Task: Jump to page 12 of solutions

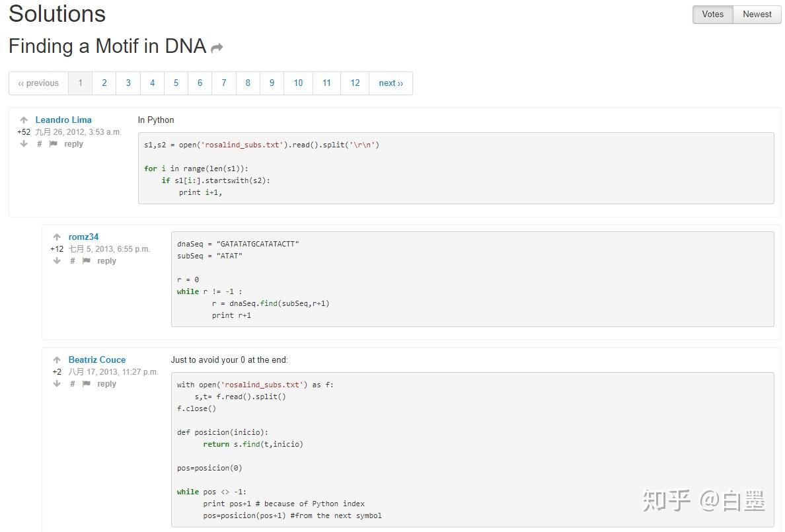Action: point(355,83)
